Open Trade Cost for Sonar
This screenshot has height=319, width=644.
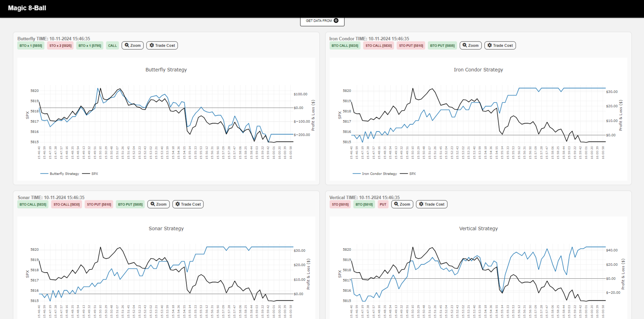pos(188,204)
